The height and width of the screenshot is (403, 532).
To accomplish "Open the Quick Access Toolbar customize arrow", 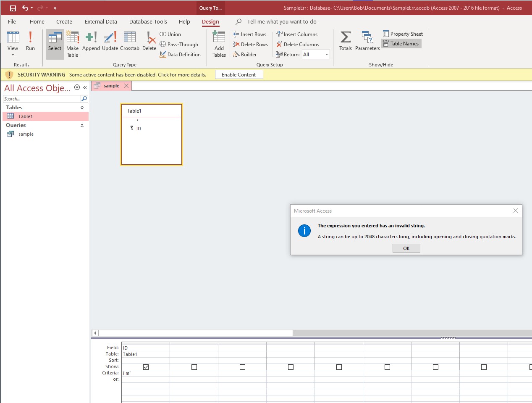I will coord(55,8).
